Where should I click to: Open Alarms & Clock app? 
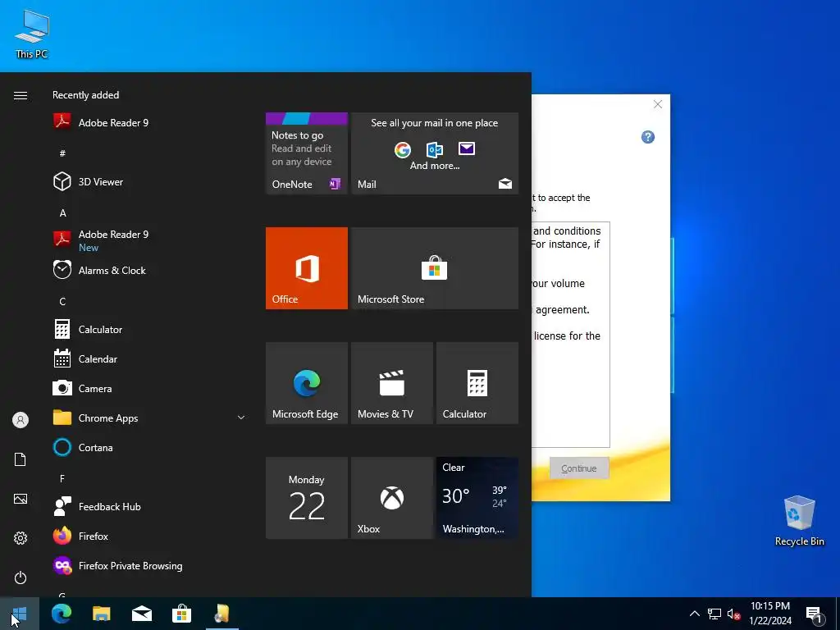(150, 270)
